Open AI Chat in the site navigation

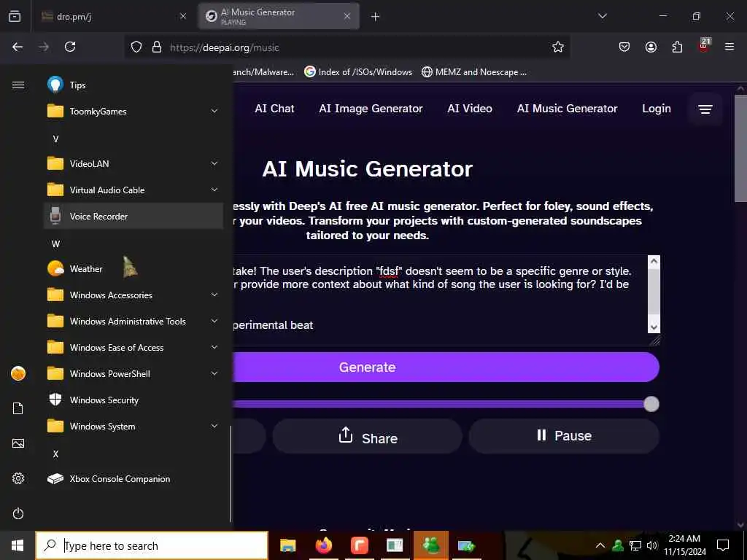274,109
